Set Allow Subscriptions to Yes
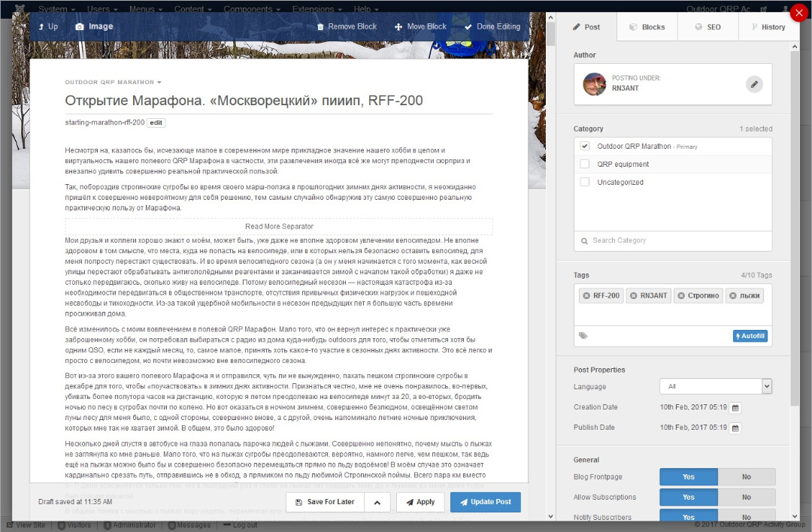Image resolution: width=812 pixels, height=532 pixels. pyautogui.click(x=688, y=497)
